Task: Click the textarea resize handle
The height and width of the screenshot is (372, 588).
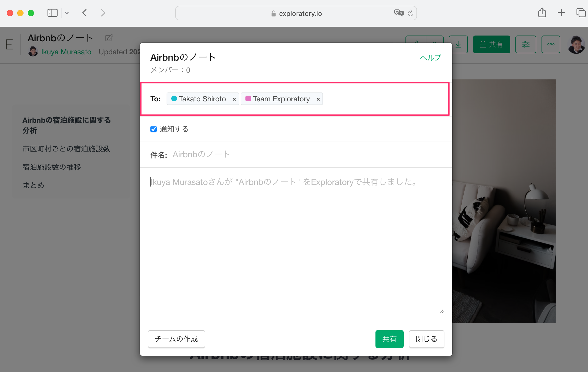Action: (x=442, y=311)
